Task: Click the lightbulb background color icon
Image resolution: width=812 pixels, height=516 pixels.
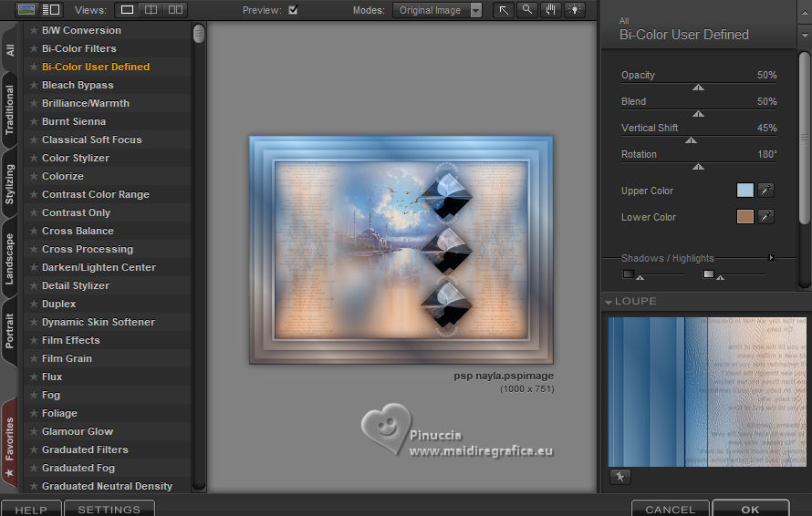Action: [x=574, y=10]
